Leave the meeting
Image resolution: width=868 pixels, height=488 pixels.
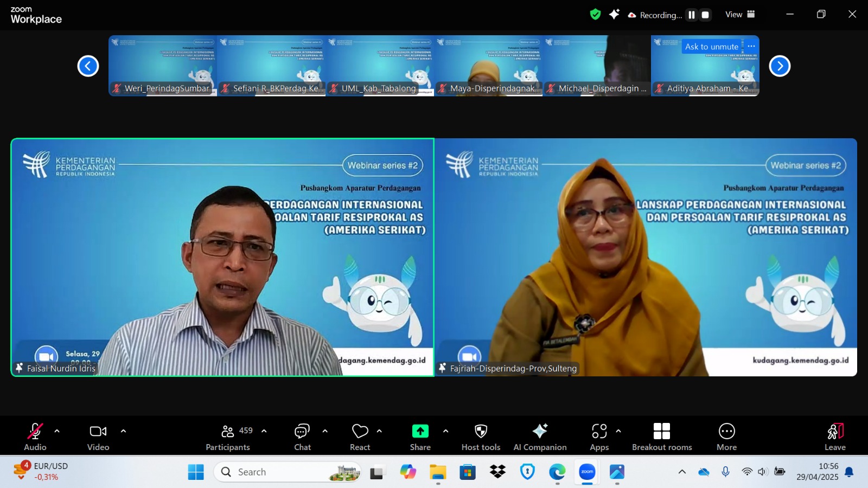[835, 436]
